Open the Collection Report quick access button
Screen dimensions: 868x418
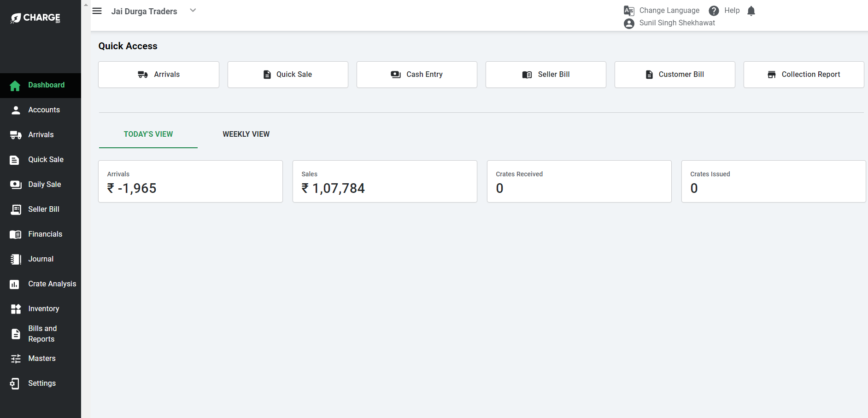pyautogui.click(x=803, y=75)
